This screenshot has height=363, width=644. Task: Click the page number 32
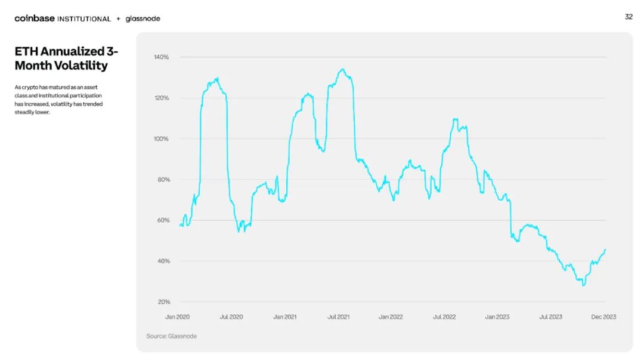[x=628, y=17]
